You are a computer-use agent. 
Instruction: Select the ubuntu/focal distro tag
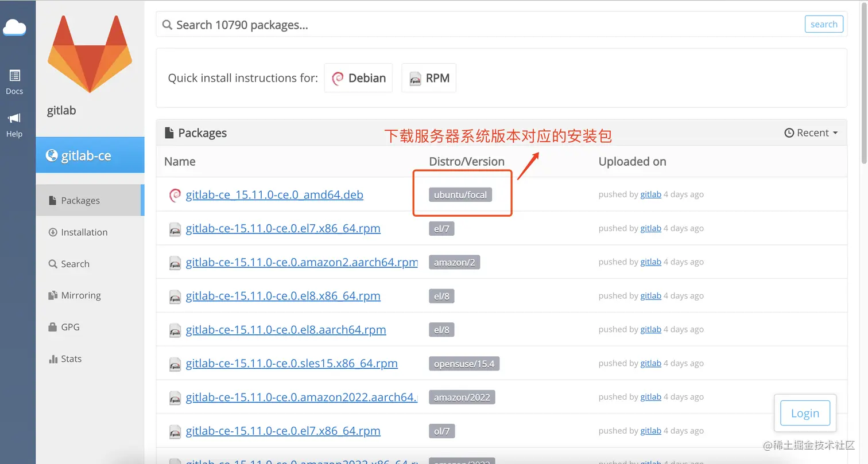point(460,194)
